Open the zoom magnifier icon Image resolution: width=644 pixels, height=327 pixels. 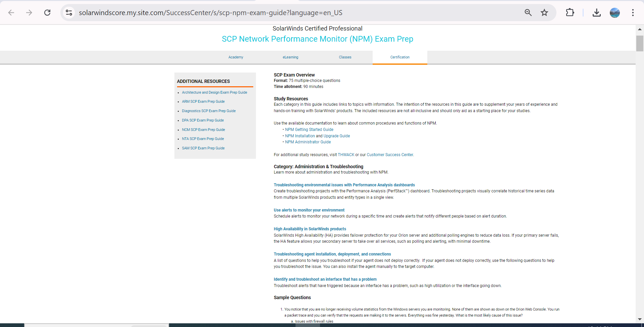[x=528, y=13]
